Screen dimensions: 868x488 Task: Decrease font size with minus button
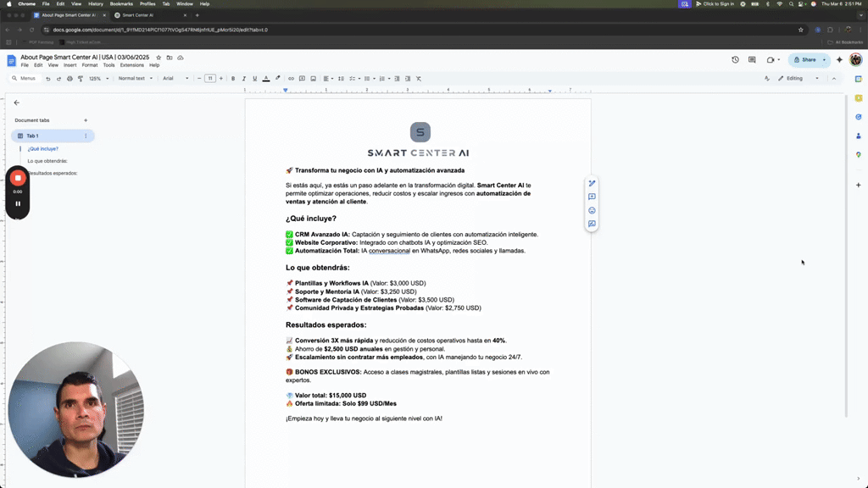[199, 79]
